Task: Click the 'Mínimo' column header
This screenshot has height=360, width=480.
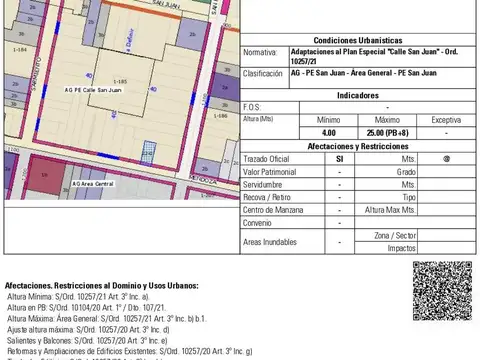Action: click(x=329, y=120)
